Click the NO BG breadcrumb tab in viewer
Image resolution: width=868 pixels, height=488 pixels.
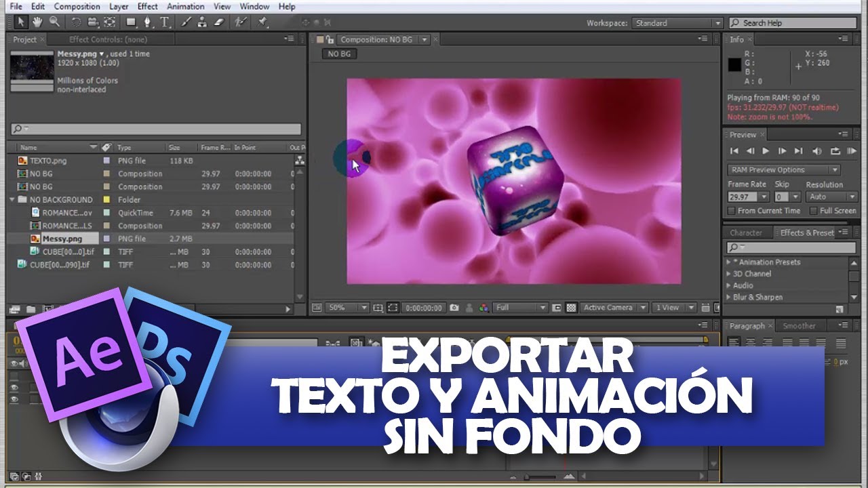tap(338, 54)
